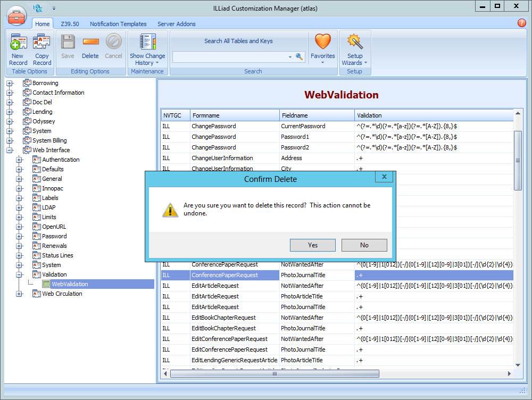
Task: Confirm deletion by clicking Yes
Action: point(312,245)
